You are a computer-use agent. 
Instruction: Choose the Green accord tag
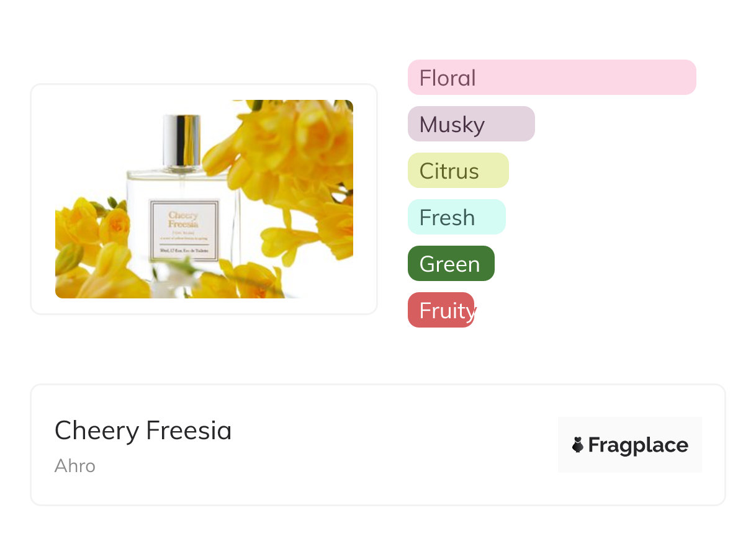tap(451, 264)
